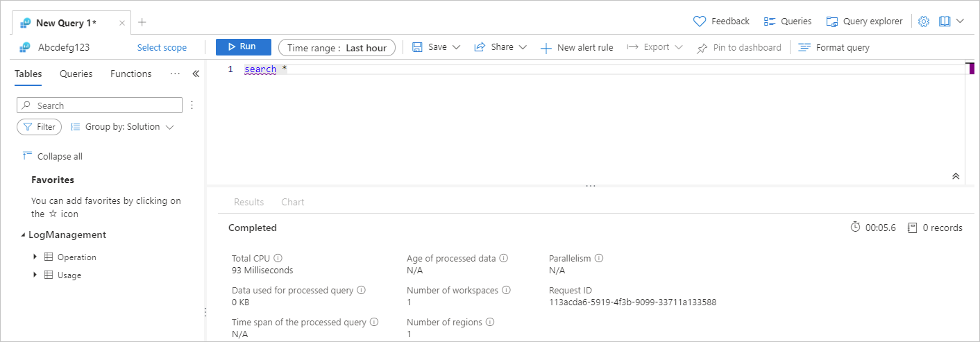
Task: Run the query
Action: coord(242,46)
